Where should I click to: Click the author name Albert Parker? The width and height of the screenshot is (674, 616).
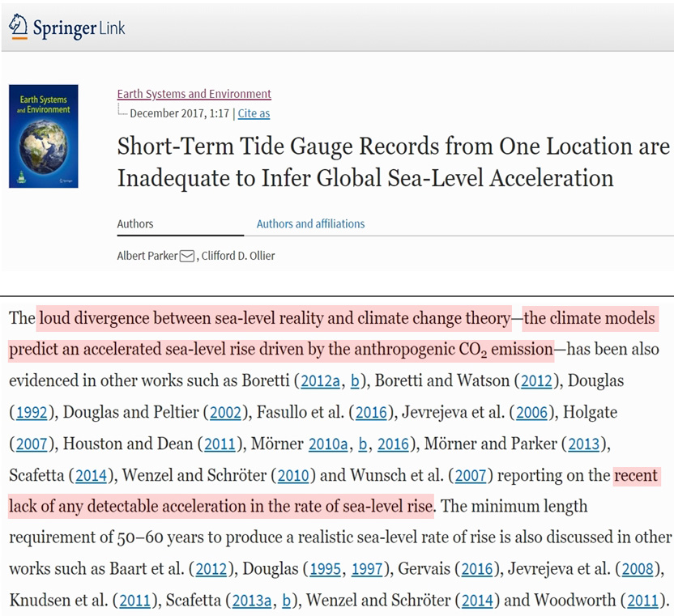[x=147, y=256]
